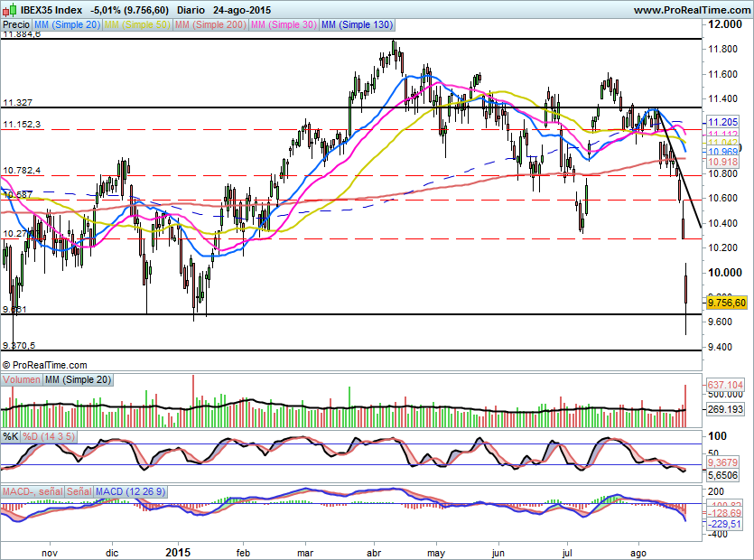Click the jun month label on time axis
The height and width of the screenshot is (560, 754).
(x=498, y=554)
